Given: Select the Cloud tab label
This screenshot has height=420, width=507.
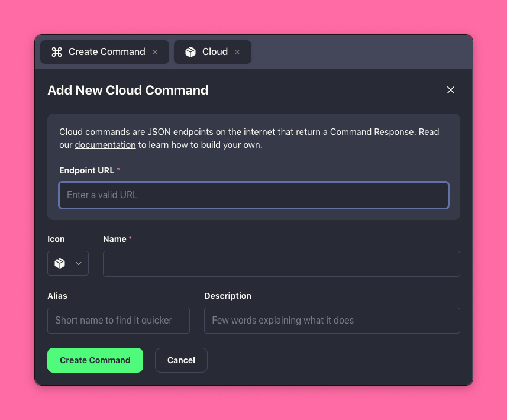Looking at the screenshot, I should point(215,51).
